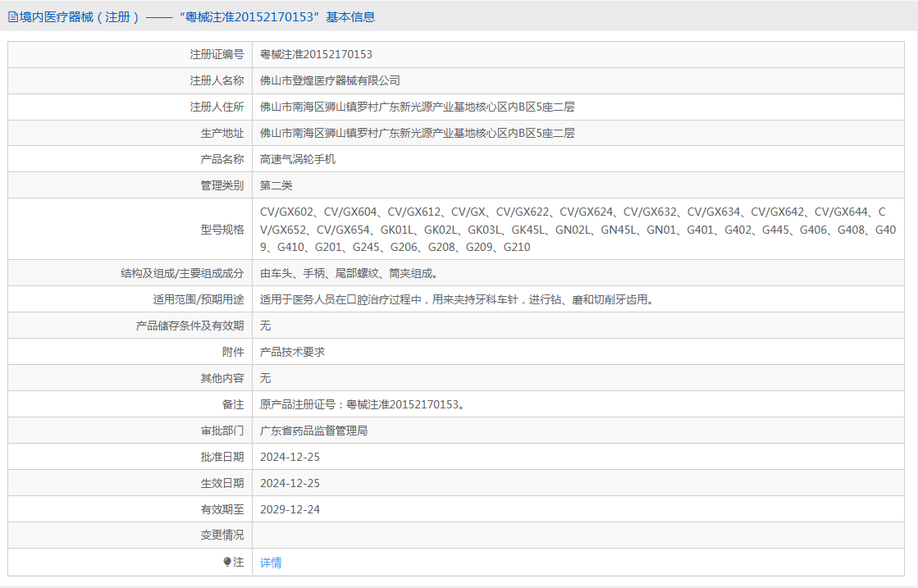Viewport: 918px width, 588px height.
Task: Click the 结构及组成/主要组成成分 label
Action: 182,273
